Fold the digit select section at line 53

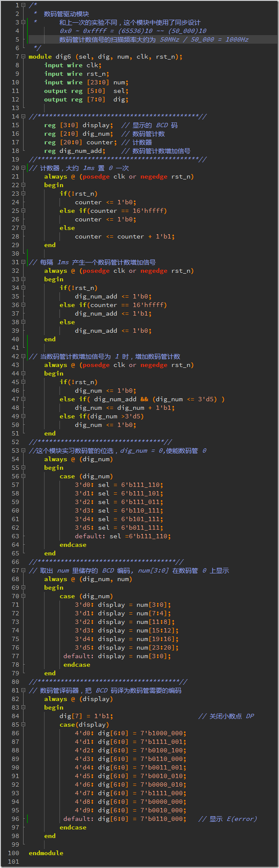tap(24, 450)
